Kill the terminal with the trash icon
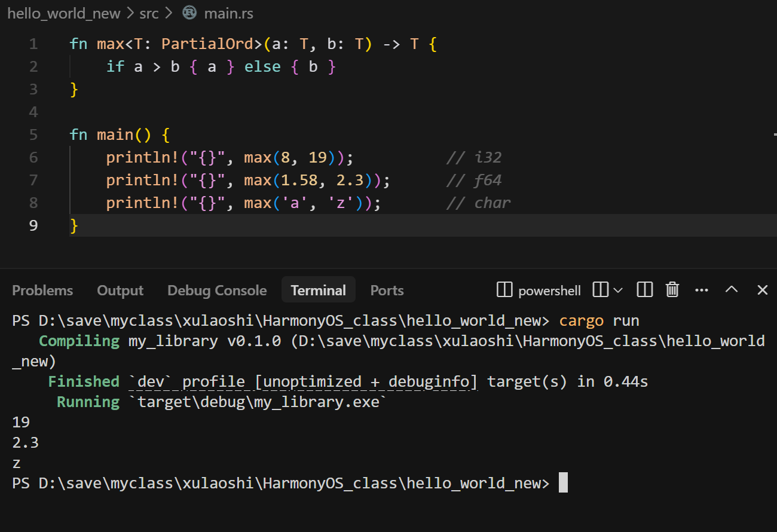 [672, 290]
